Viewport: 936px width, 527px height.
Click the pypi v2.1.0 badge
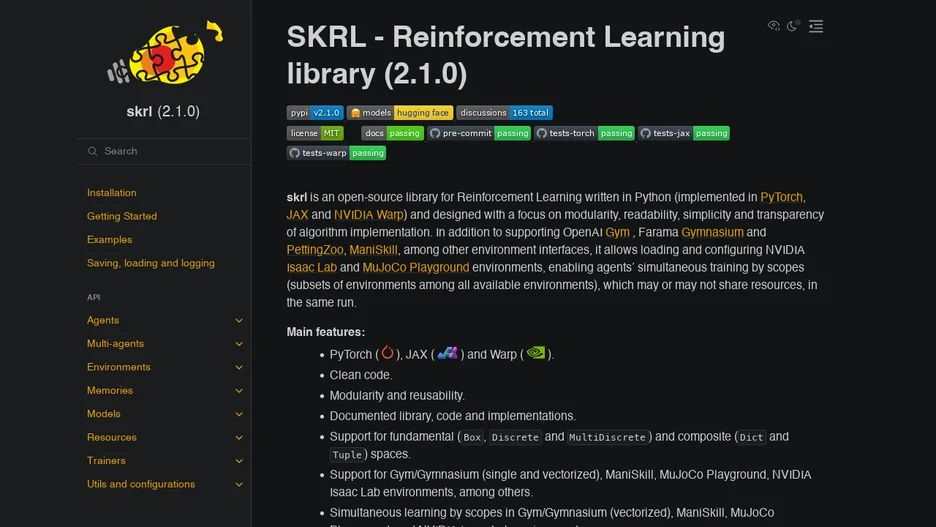coord(315,113)
